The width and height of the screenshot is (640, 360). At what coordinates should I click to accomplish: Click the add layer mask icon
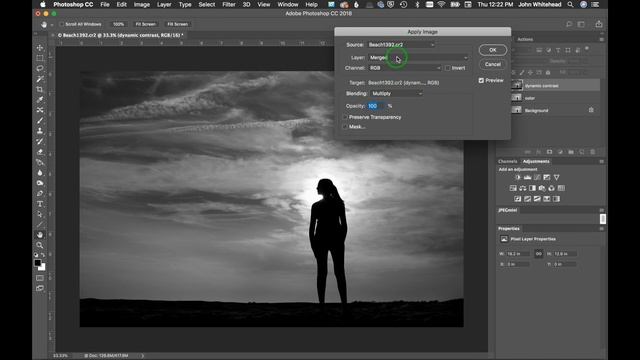tap(549, 152)
